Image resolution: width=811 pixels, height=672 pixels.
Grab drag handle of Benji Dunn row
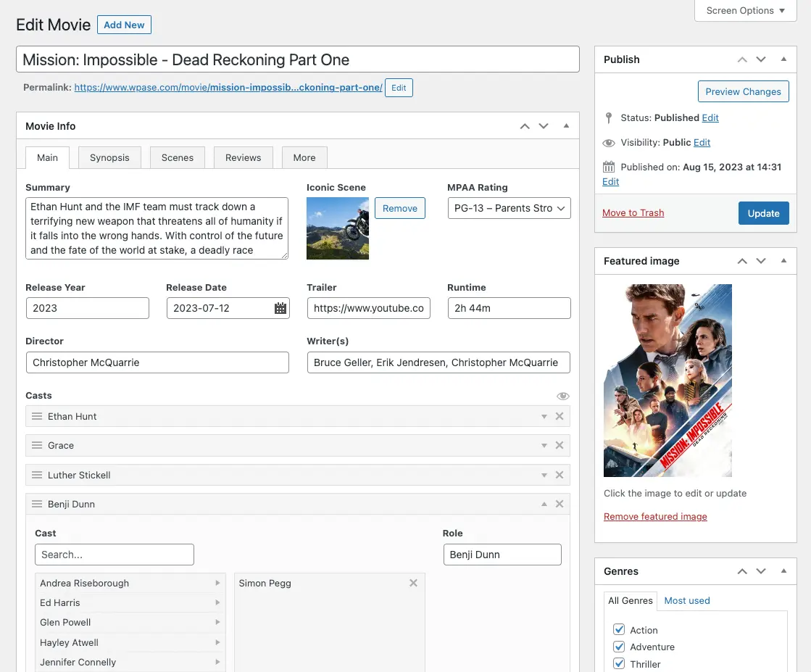pyautogui.click(x=37, y=504)
